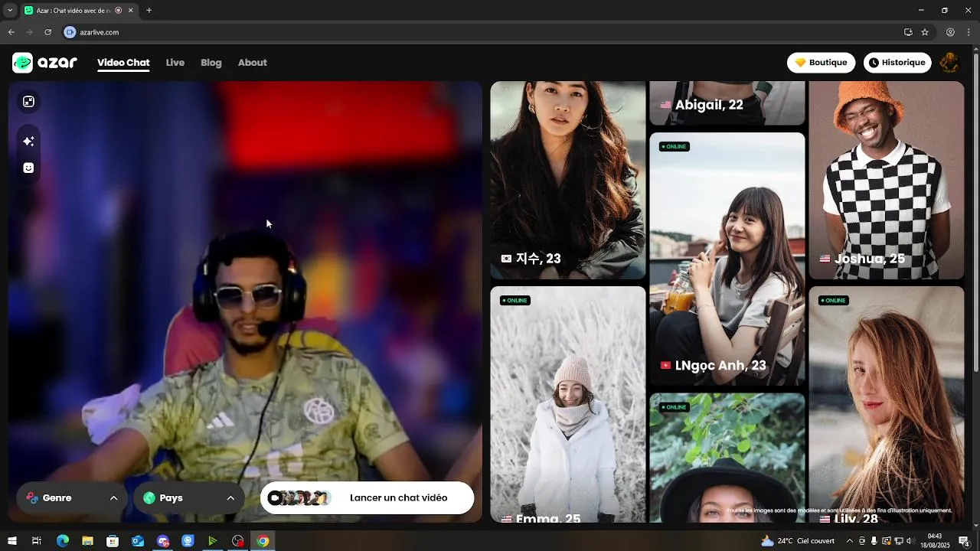Open the Windows Start menu

coord(12,541)
